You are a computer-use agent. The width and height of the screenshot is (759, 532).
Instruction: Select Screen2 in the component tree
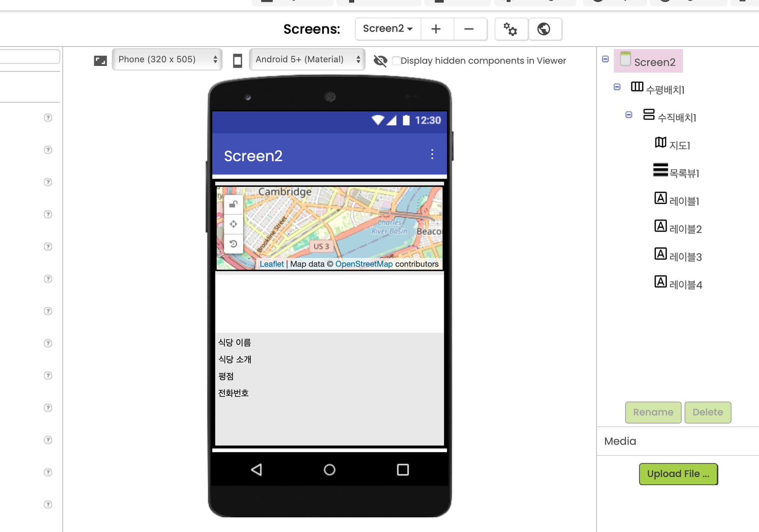click(648, 61)
